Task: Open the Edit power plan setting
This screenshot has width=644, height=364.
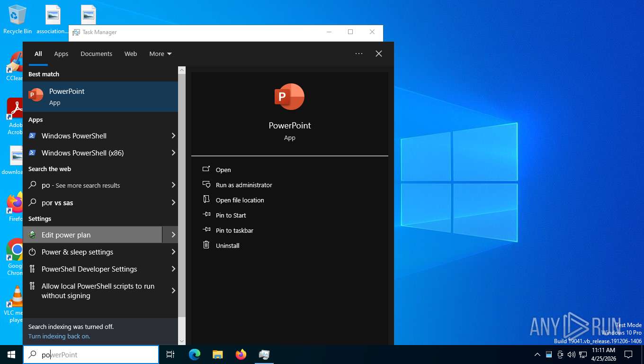Action: click(93, 235)
